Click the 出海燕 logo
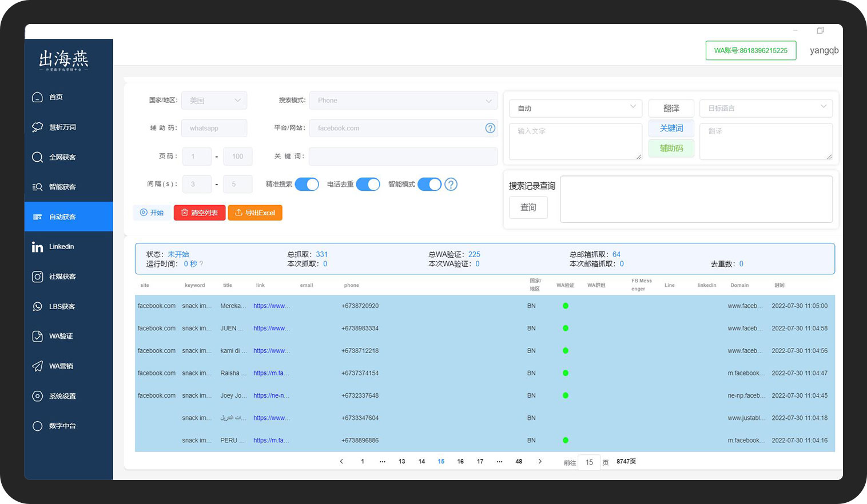867x504 pixels. [x=63, y=60]
